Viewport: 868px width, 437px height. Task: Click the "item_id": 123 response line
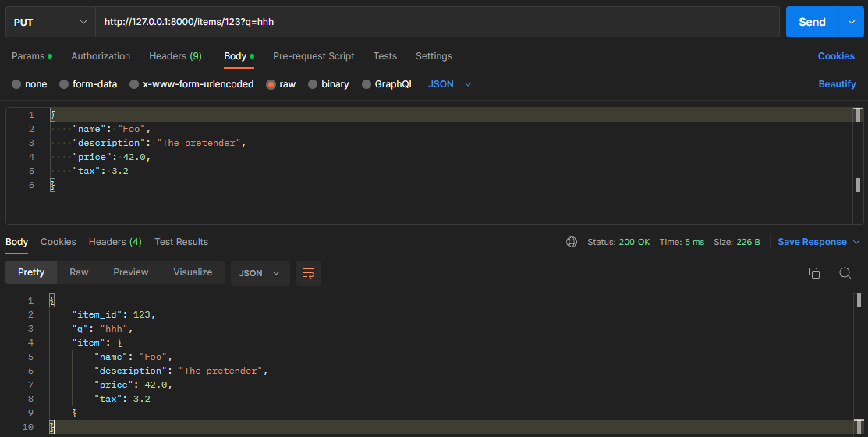pos(114,314)
